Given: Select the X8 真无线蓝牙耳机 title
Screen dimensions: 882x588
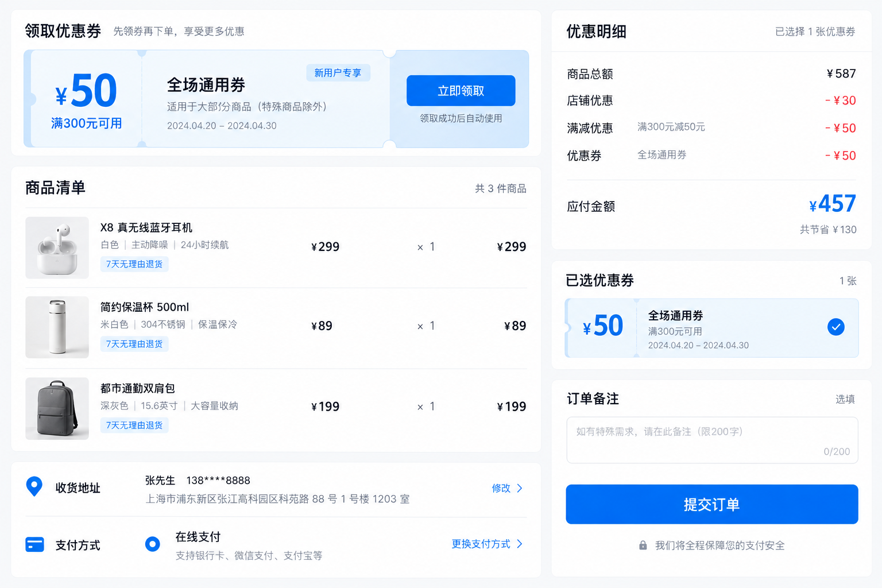Looking at the screenshot, I should click(146, 228).
